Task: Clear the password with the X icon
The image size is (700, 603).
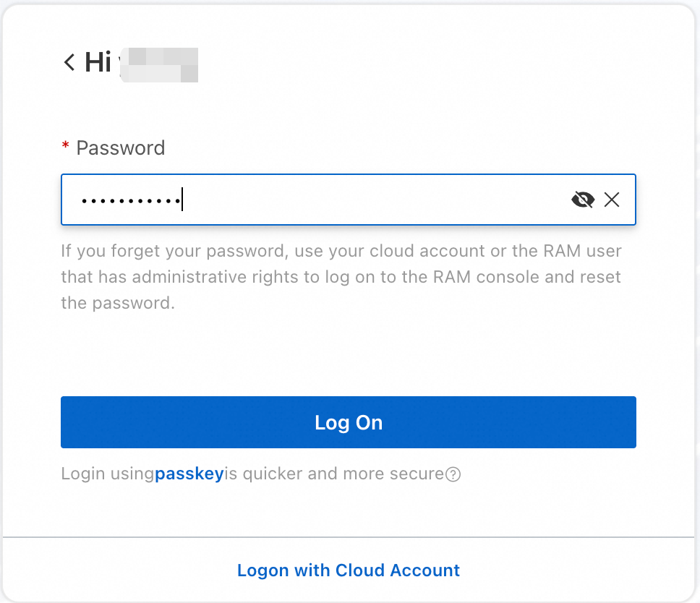Action: (612, 200)
